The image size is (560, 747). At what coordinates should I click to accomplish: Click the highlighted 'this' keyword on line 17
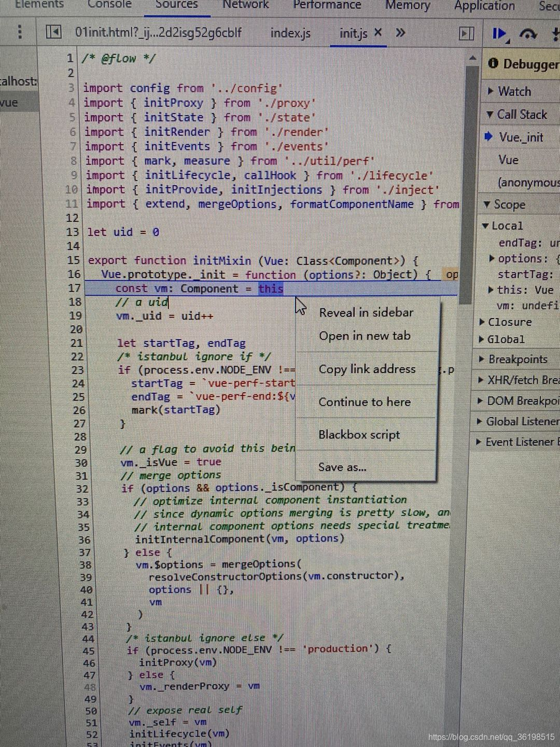click(x=271, y=288)
